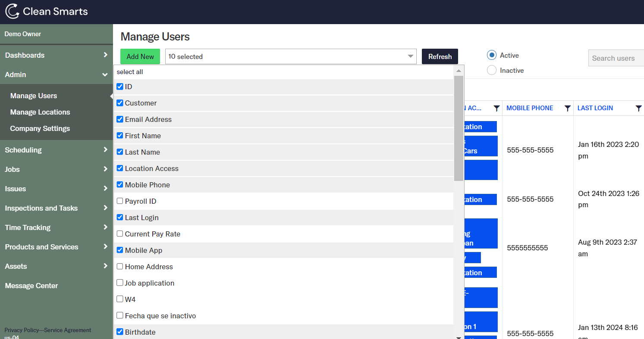Open Manage Locations in sidebar
Screen dimensions: 644x339
pos(40,112)
